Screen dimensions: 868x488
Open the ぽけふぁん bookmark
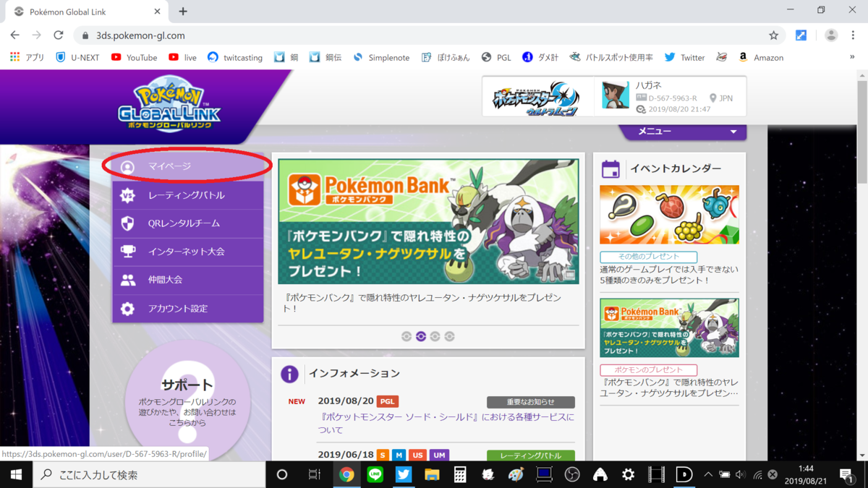446,57
